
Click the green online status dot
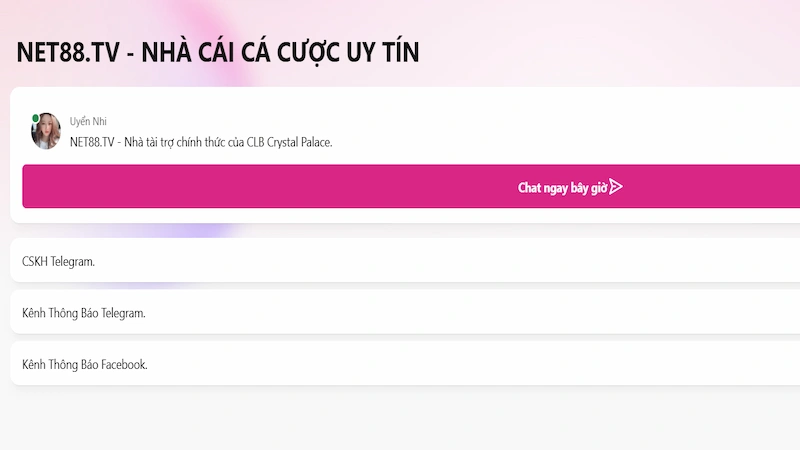[36, 119]
